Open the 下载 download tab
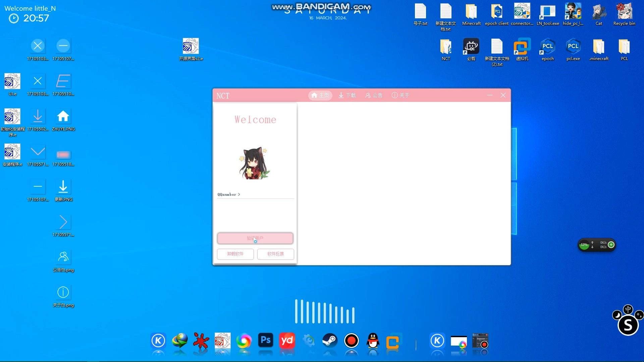 pyautogui.click(x=347, y=95)
